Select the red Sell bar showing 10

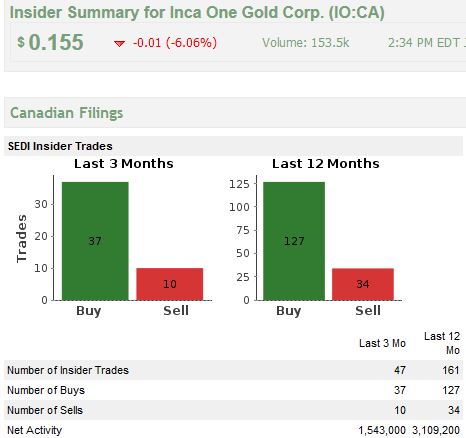pyautogui.click(x=170, y=284)
